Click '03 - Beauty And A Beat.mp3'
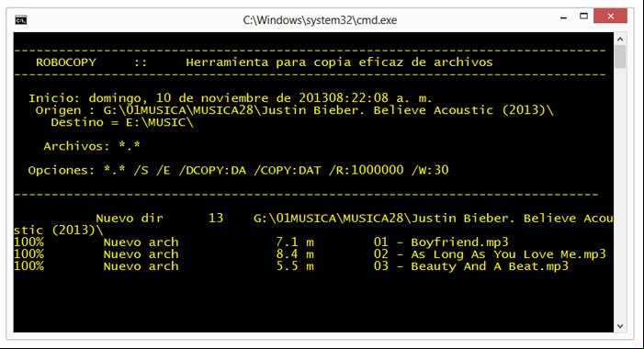 point(471,266)
